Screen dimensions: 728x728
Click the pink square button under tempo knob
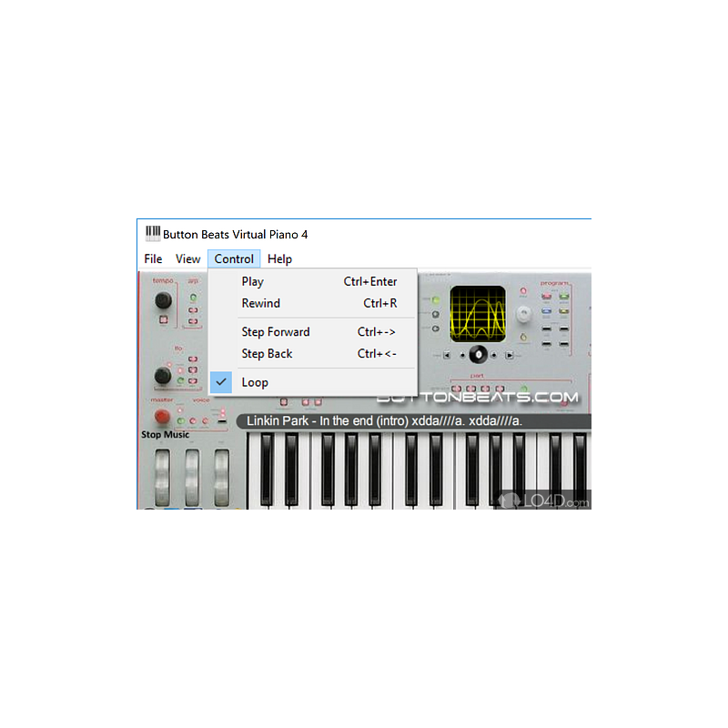click(x=164, y=319)
